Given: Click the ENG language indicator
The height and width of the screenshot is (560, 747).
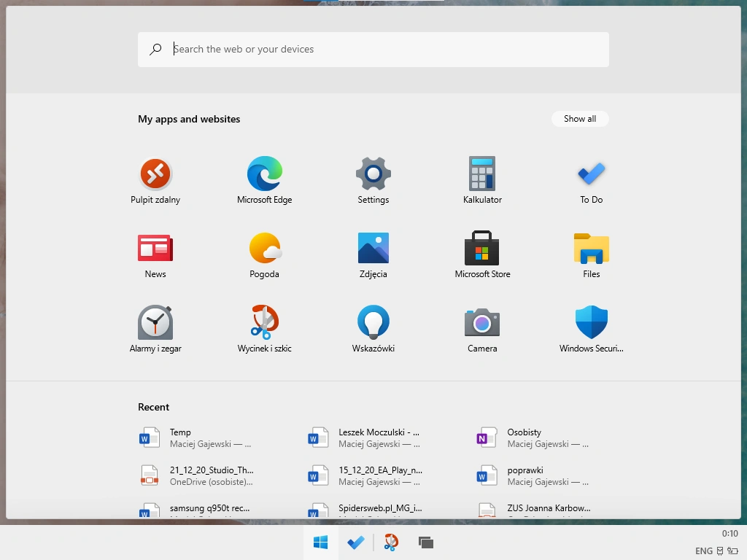Looking at the screenshot, I should pos(704,551).
